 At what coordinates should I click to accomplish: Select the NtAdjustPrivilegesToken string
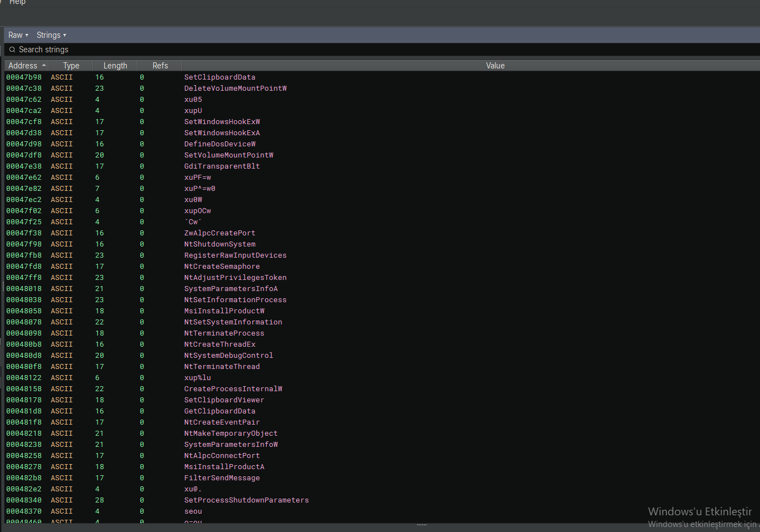(236, 278)
